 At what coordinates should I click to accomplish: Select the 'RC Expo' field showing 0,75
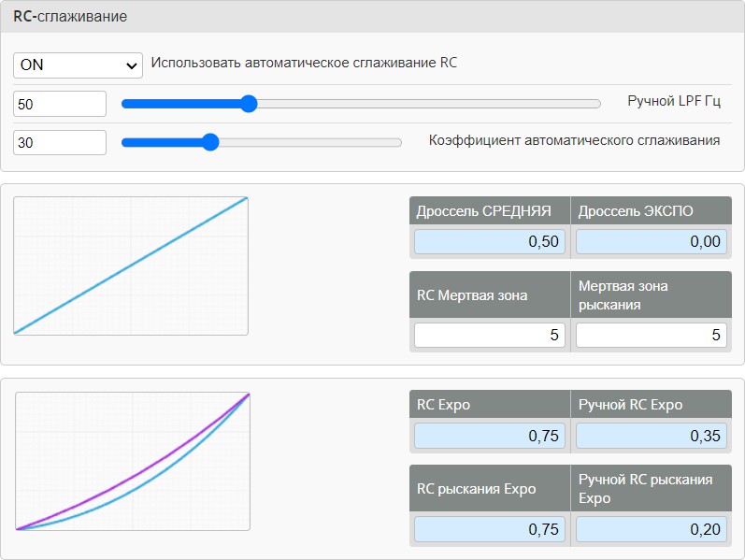coord(490,436)
